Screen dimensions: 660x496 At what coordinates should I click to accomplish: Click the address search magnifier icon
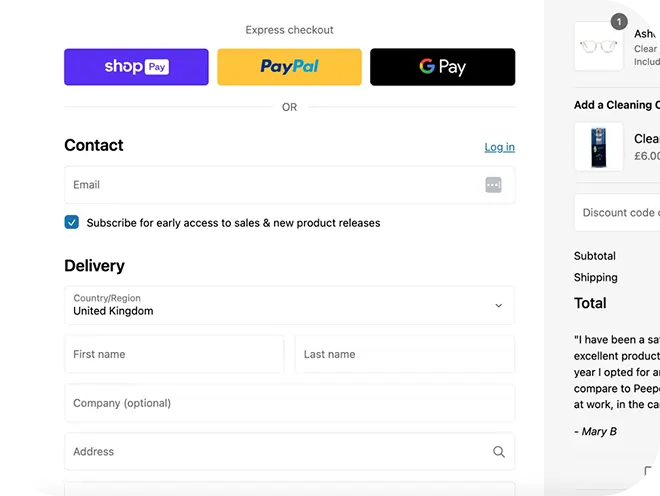pyautogui.click(x=499, y=452)
